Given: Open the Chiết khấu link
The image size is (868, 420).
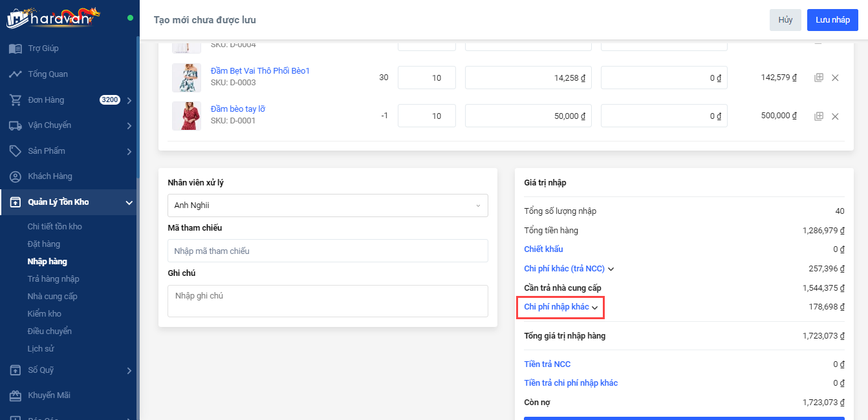Looking at the screenshot, I should pos(543,249).
